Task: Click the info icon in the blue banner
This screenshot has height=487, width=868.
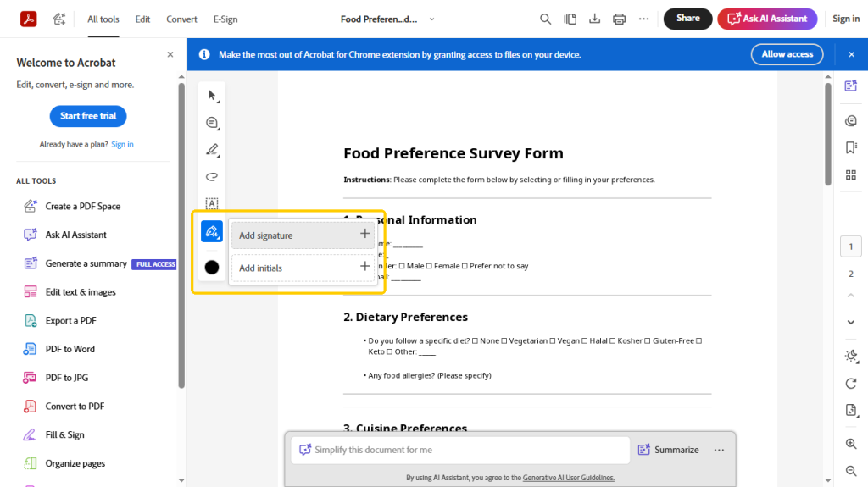Action: (204, 54)
